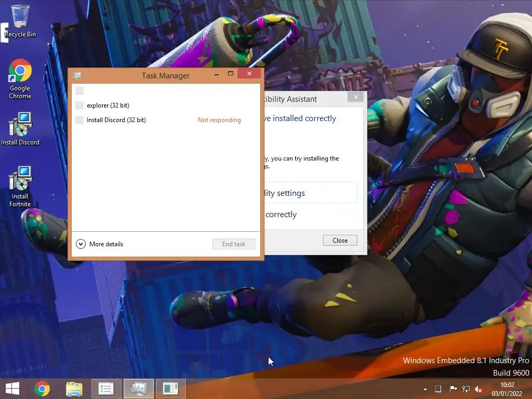Select Install Discord desktop icon
Screen dimensions: 532x399
tap(20, 129)
